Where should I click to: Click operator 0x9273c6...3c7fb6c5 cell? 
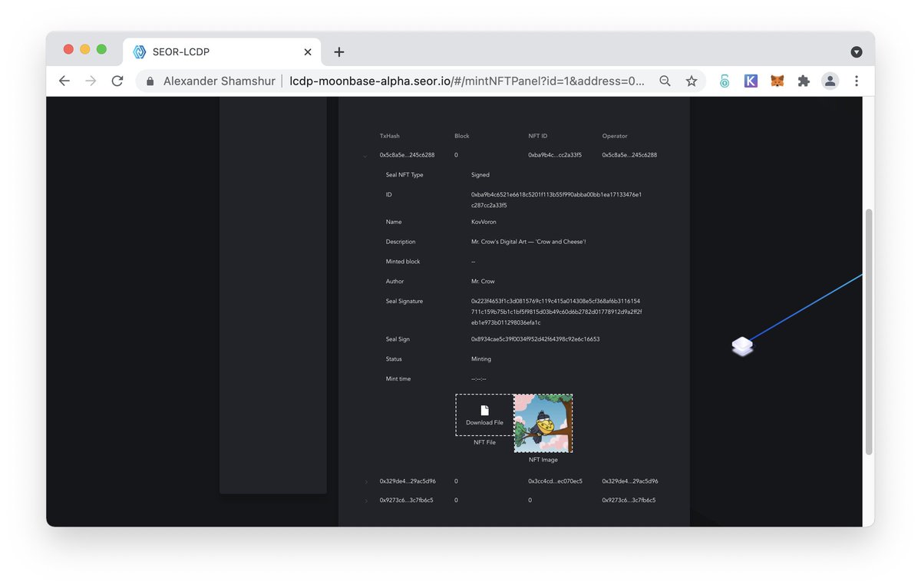pos(629,500)
